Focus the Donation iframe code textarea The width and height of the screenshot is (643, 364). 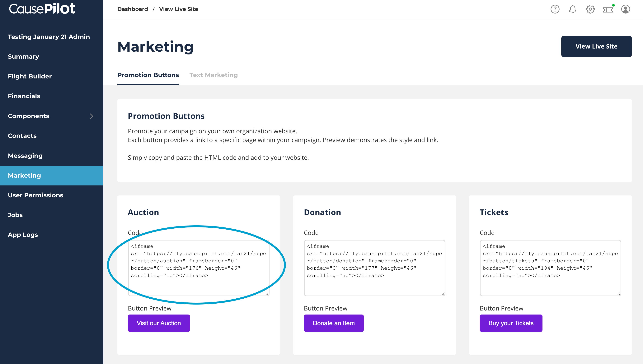pyautogui.click(x=374, y=268)
